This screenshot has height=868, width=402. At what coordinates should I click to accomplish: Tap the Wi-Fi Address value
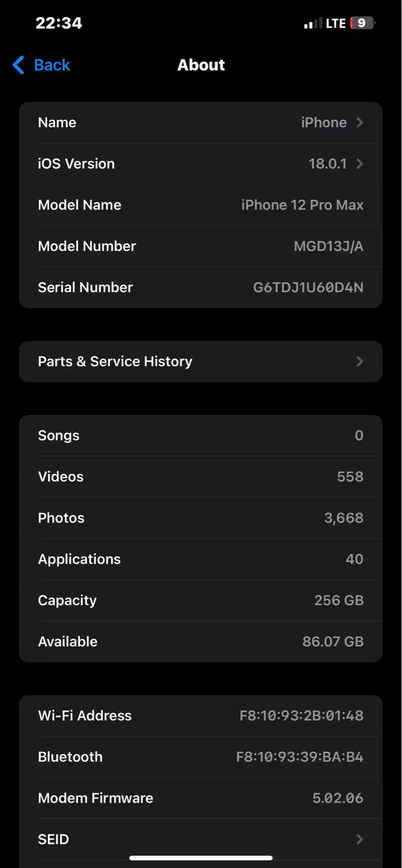point(301,716)
